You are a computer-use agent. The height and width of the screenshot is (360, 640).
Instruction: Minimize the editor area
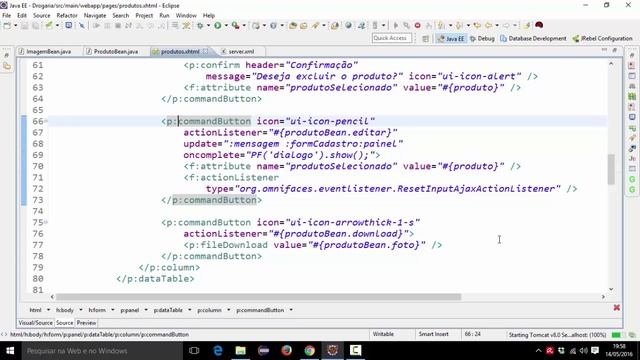(x=604, y=50)
